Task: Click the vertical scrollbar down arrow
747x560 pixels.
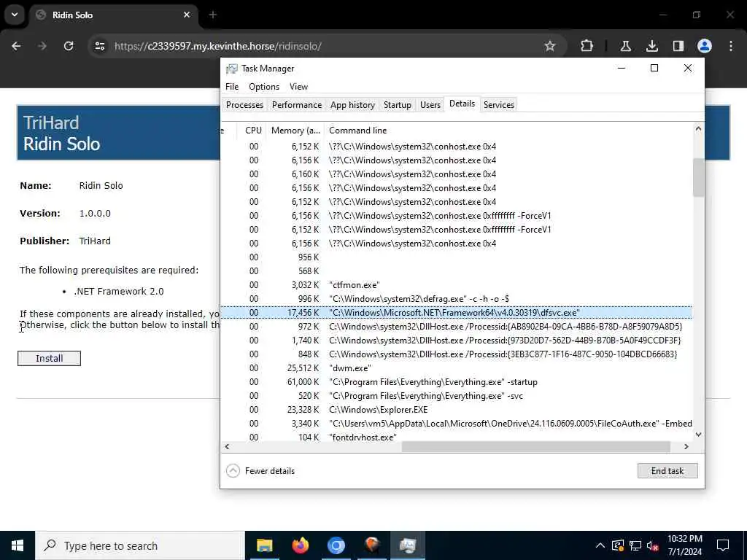Action: click(x=698, y=435)
